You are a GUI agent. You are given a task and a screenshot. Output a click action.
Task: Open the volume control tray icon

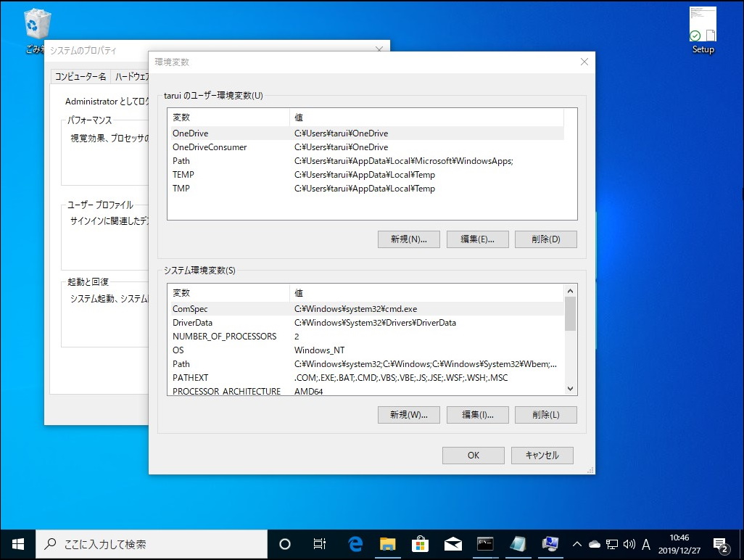[629, 544]
